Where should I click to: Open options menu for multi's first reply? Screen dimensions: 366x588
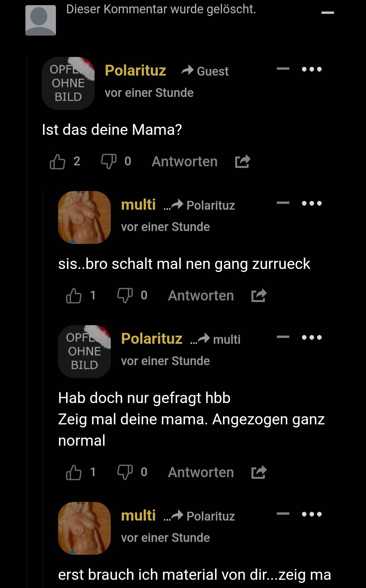312,204
